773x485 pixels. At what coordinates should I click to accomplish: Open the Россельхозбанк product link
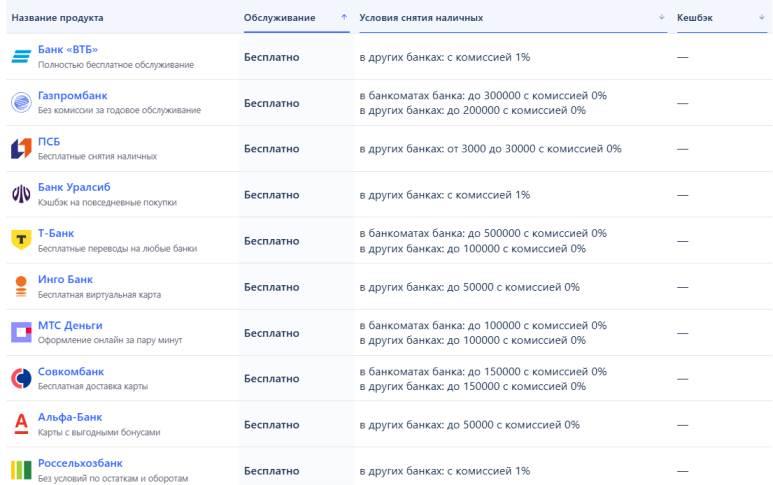80,463
